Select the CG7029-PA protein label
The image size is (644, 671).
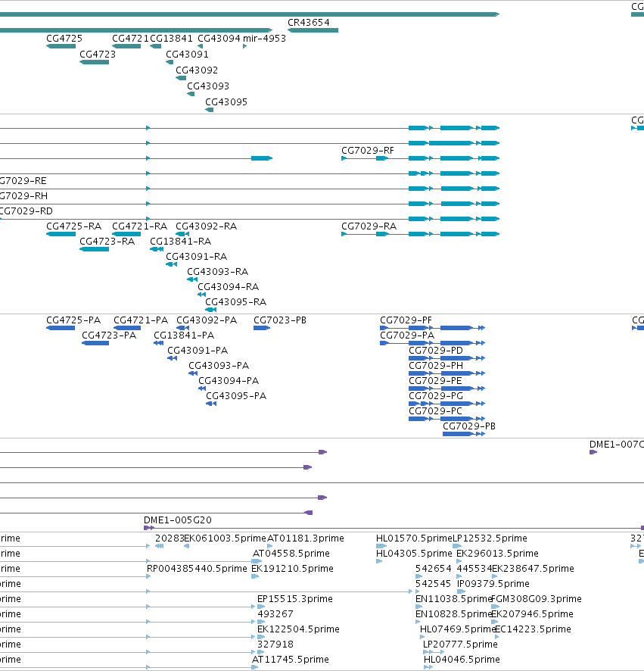[x=407, y=335]
